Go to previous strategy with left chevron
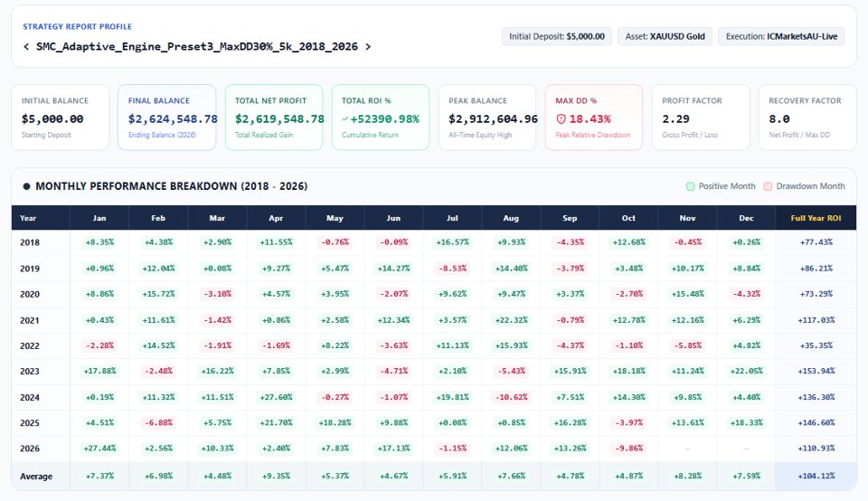868x501 pixels. click(x=26, y=47)
